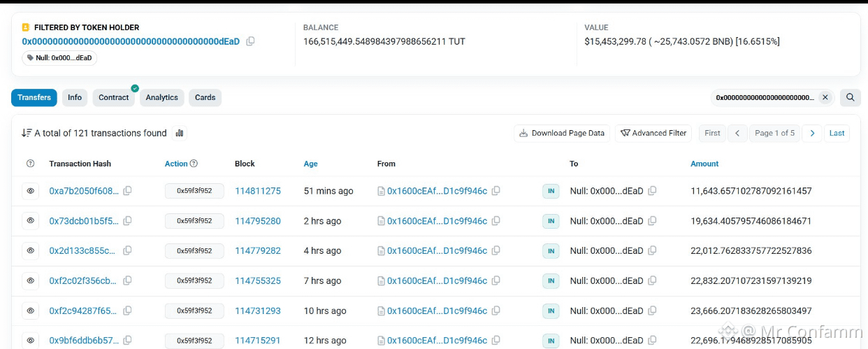View details eye for 0xf2c94287f65 row
This screenshot has height=349, width=868.
tap(30, 311)
